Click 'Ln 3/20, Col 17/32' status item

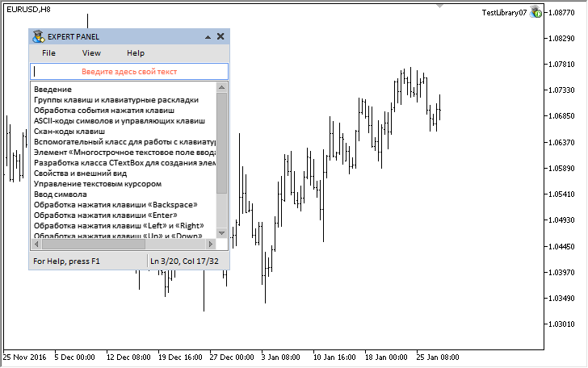(184, 261)
